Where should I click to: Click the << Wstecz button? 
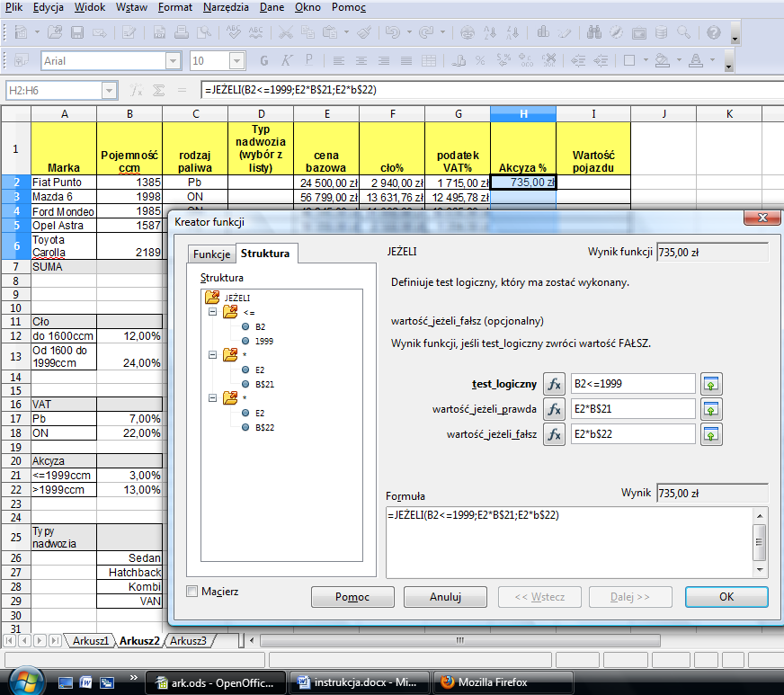click(x=539, y=597)
